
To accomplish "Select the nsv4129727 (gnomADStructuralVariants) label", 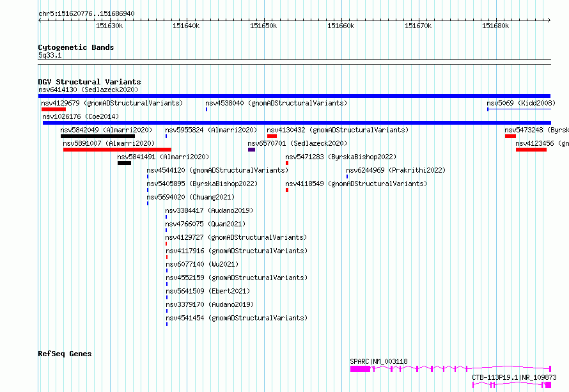I will 237,237.
